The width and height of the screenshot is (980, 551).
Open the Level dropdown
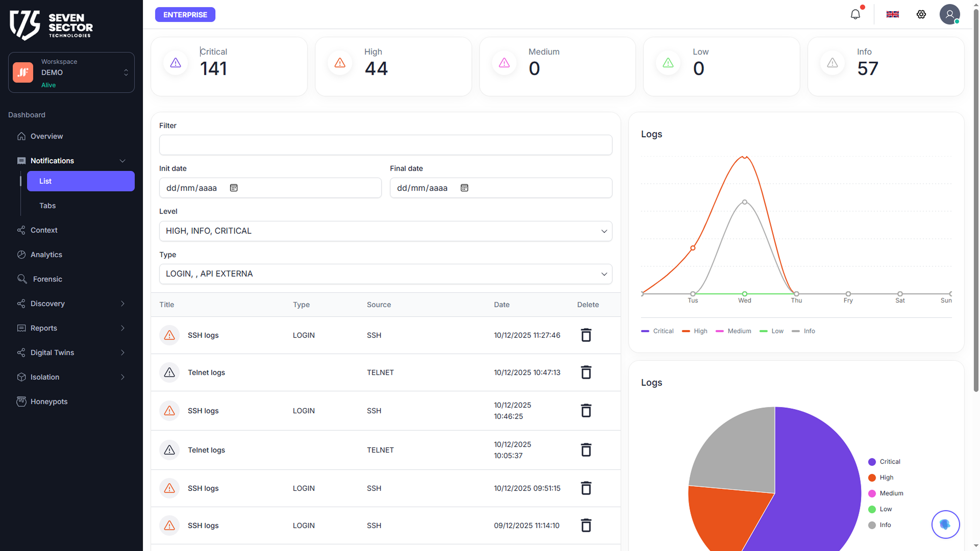tap(385, 231)
